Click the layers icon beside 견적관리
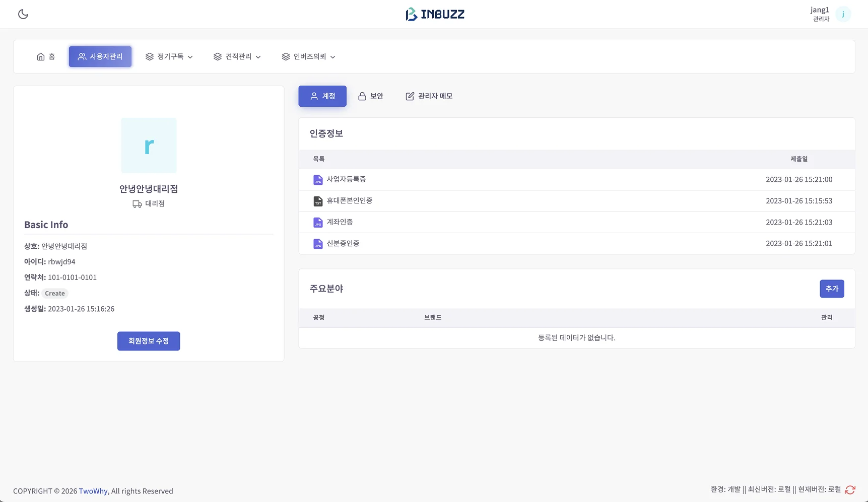 [218, 57]
